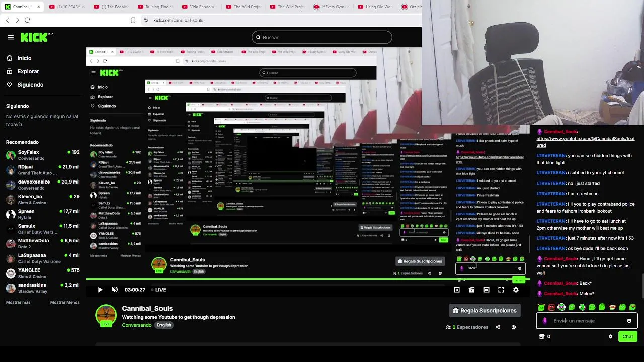Insert the halo green emote
Screen dimensions: 644x362
pos(541,307)
